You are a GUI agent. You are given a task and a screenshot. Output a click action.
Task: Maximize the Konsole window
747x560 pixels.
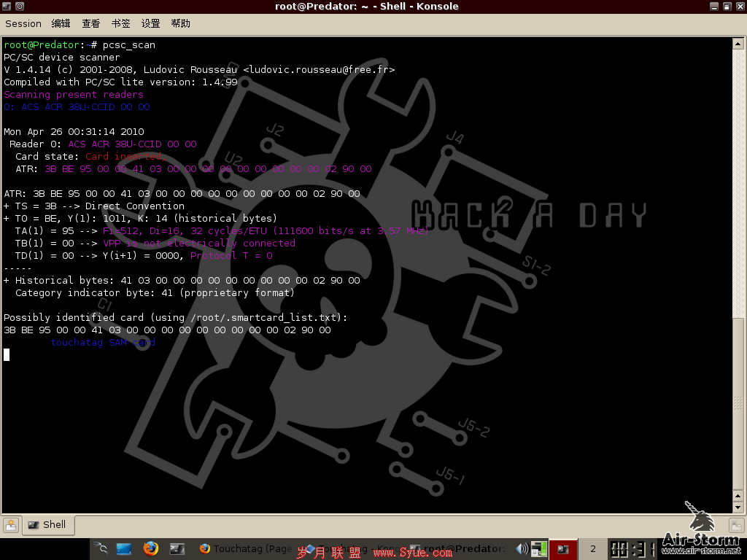point(727,6)
